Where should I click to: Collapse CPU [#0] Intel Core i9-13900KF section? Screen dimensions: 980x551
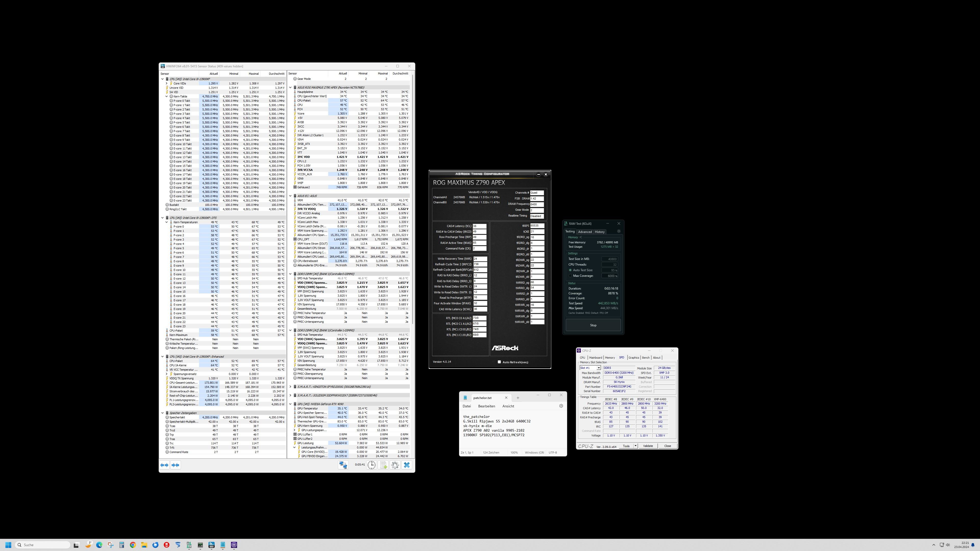(x=163, y=79)
